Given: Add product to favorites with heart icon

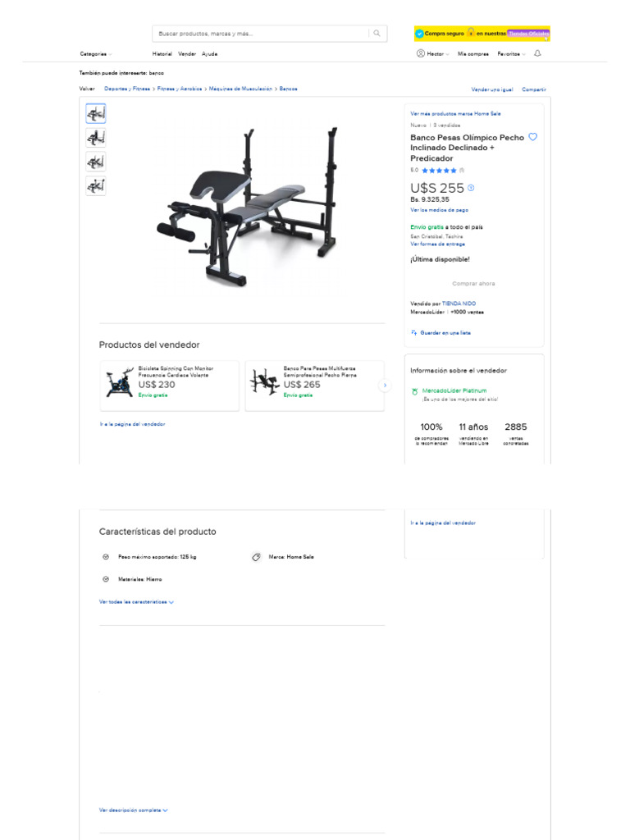Looking at the screenshot, I should [532, 137].
